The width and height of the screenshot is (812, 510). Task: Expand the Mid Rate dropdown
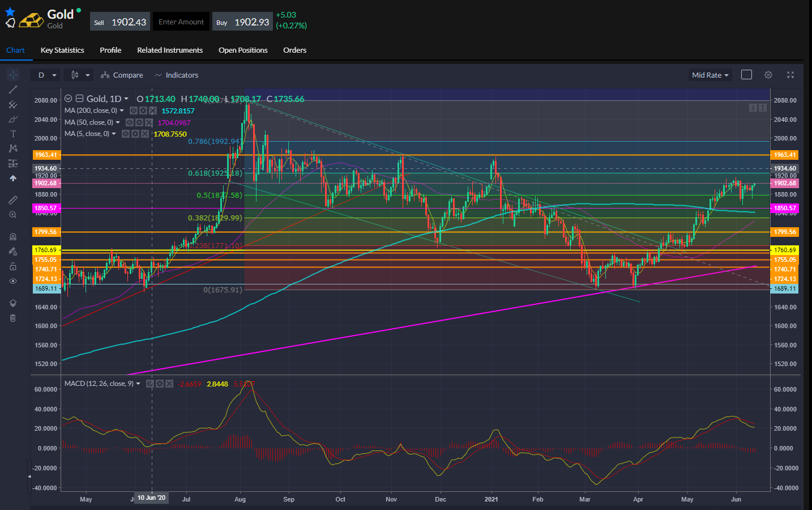(710, 75)
